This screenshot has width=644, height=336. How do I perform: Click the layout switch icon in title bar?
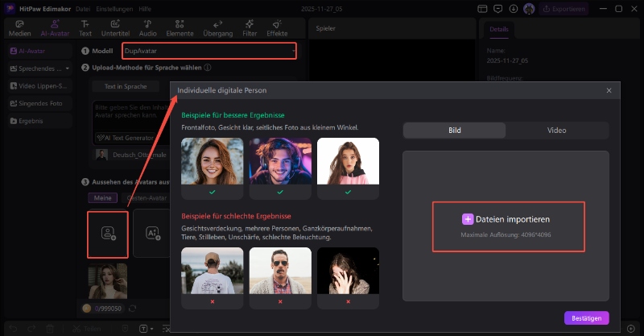(482, 9)
